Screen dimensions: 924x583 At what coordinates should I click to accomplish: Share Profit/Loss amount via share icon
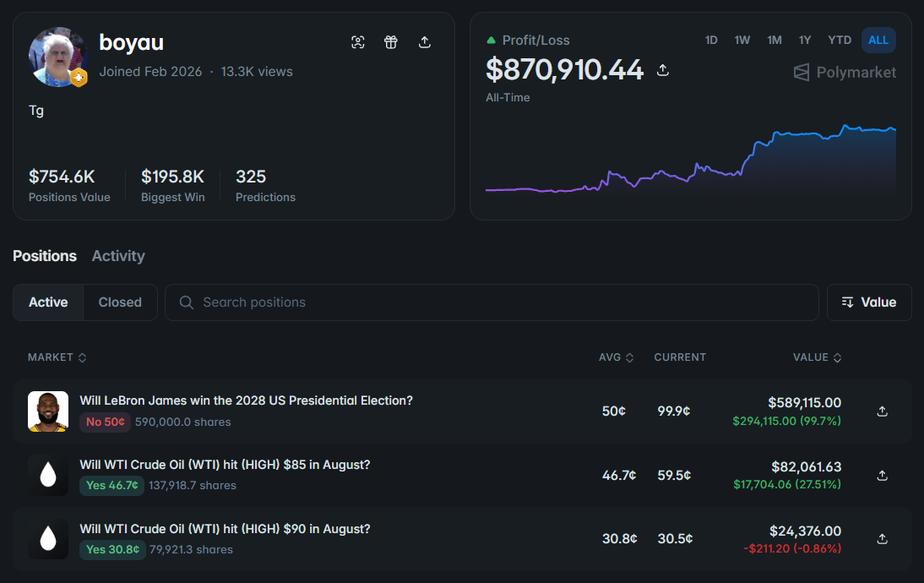coord(663,70)
